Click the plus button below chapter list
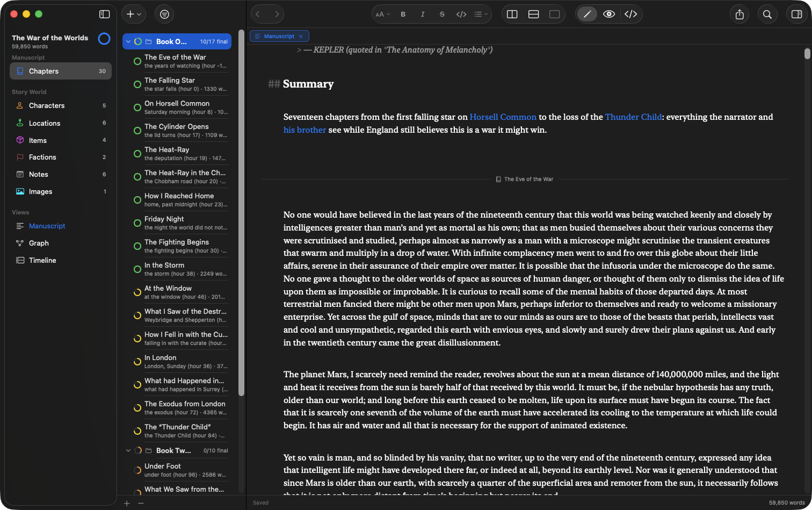Viewport: 812px width, 510px height. point(127,503)
